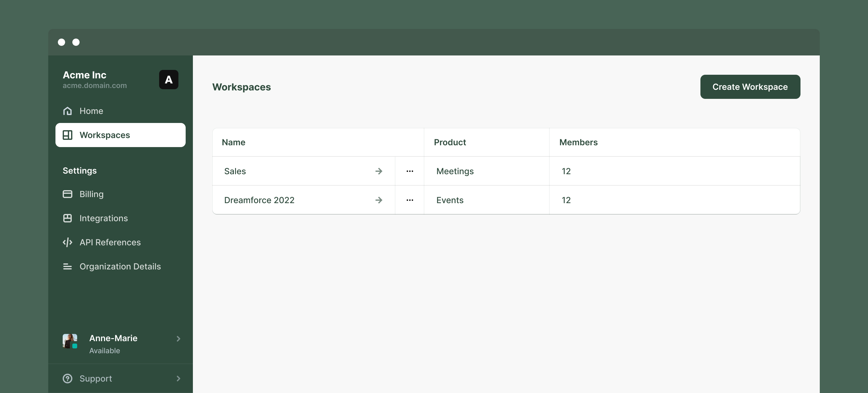The image size is (868, 393).
Task: Click the Organization Details lines icon
Action: pyautogui.click(x=68, y=267)
